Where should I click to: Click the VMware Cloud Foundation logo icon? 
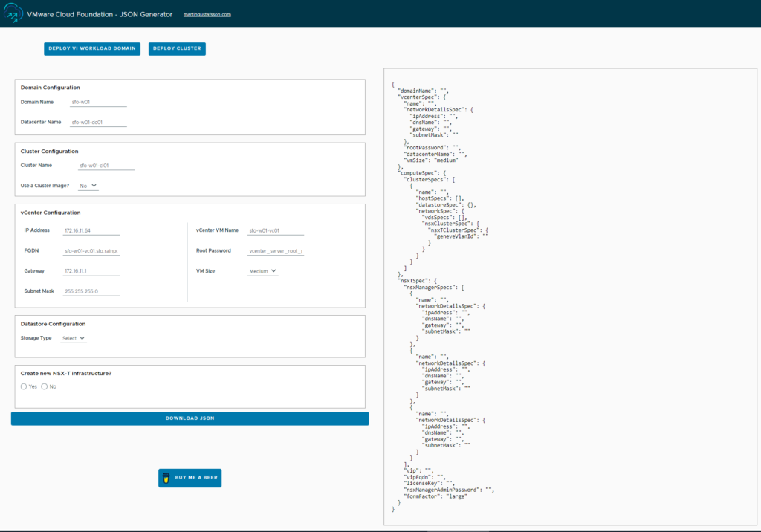click(x=13, y=13)
